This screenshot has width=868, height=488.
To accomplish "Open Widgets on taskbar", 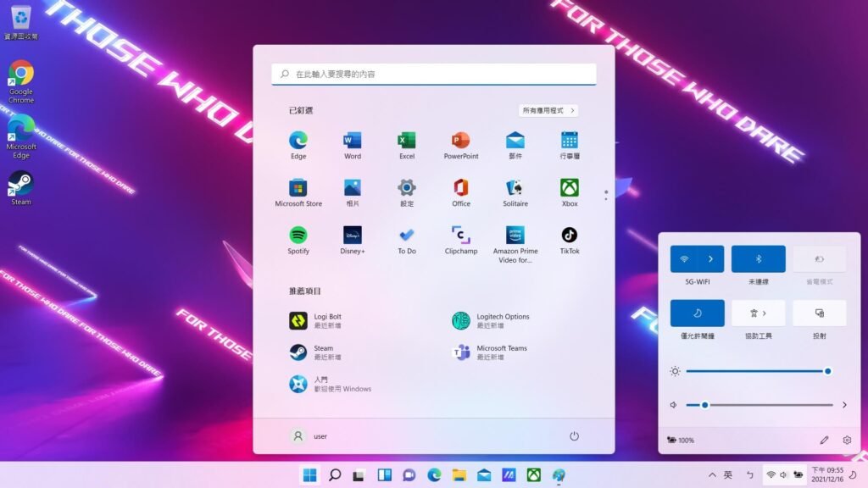I will click(384, 474).
